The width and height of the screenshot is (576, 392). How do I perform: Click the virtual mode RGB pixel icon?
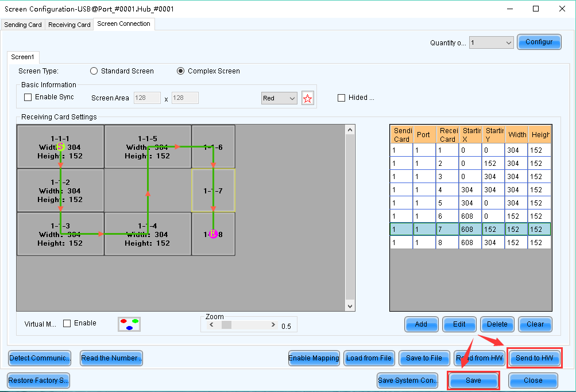coord(129,324)
